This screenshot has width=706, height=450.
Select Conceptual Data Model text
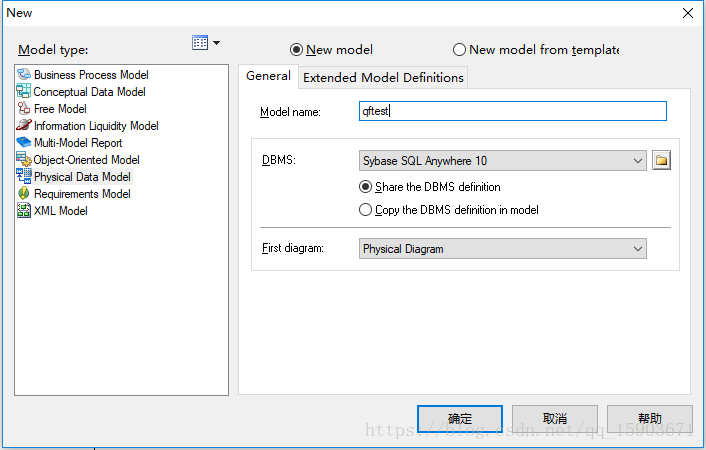90,92
